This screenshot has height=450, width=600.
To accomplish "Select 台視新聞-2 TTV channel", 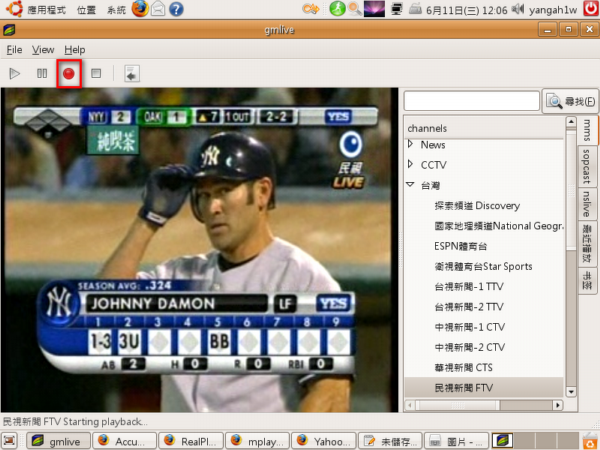I will pyautogui.click(x=469, y=307).
